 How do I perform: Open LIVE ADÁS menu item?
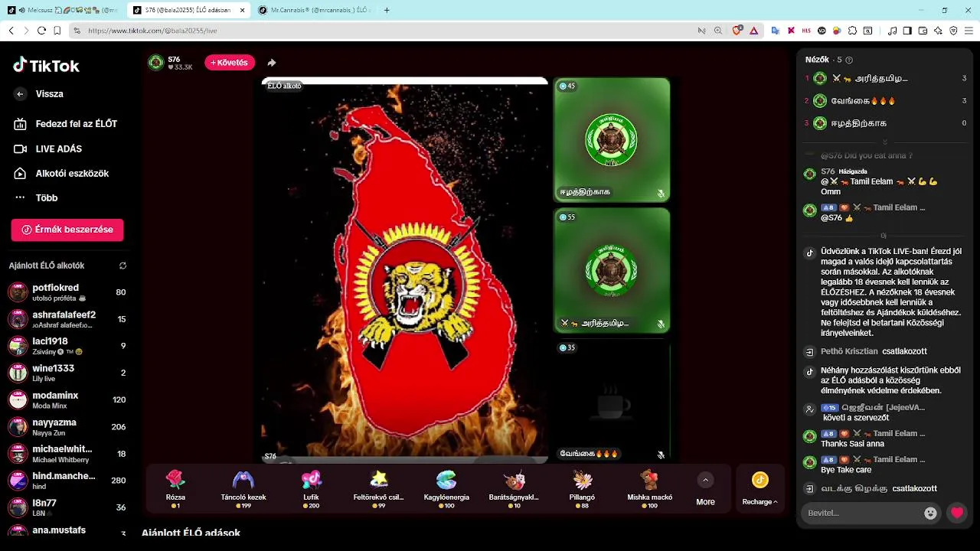[48, 148]
